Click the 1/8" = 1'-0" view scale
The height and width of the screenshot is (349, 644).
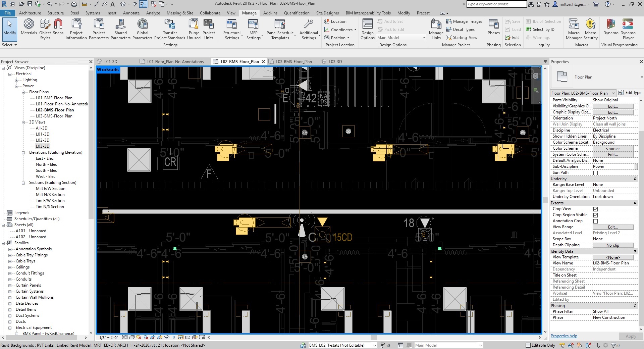point(109,337)
